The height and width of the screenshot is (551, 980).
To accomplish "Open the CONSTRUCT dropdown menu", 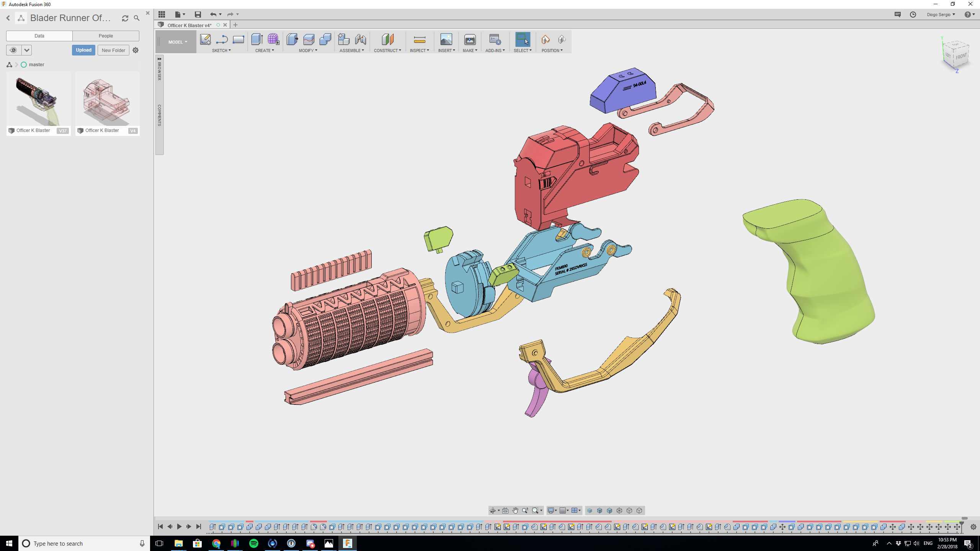I will click(387, 51).
